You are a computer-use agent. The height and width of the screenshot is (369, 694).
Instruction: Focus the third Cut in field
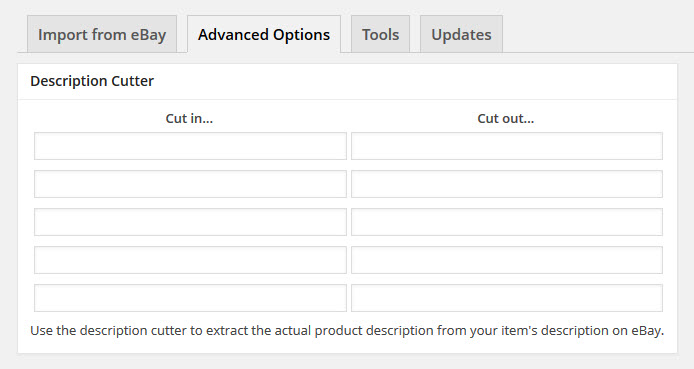(x=190, y=222)
